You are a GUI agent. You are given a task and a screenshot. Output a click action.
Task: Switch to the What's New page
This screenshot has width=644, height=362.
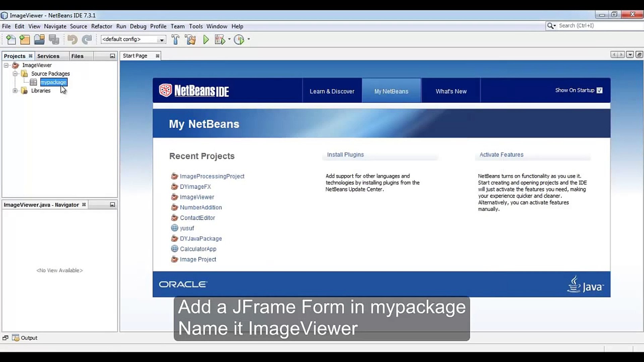pyautogui.click(x=451, y=91)
